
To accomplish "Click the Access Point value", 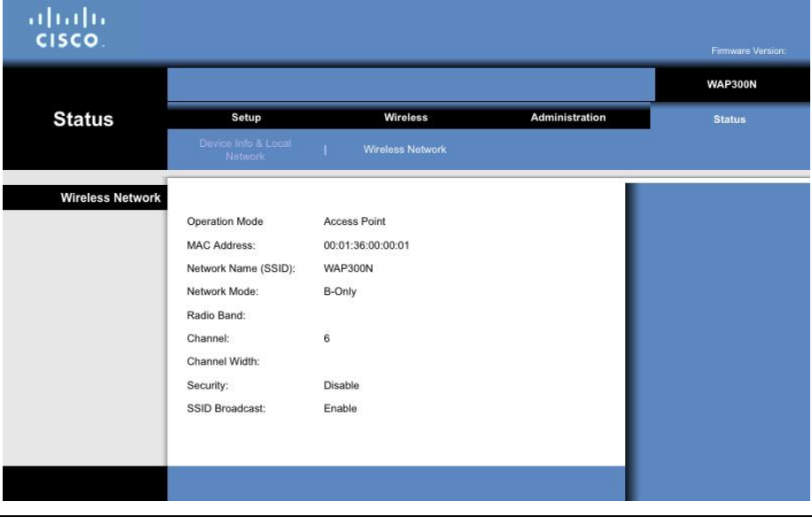I will coord(354,221).
